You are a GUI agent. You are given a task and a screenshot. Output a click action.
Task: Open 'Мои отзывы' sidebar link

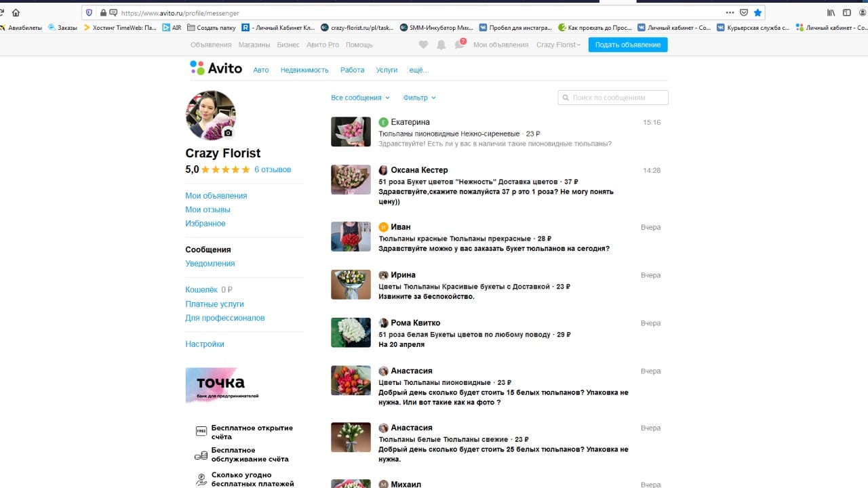(x=208, y=209)
